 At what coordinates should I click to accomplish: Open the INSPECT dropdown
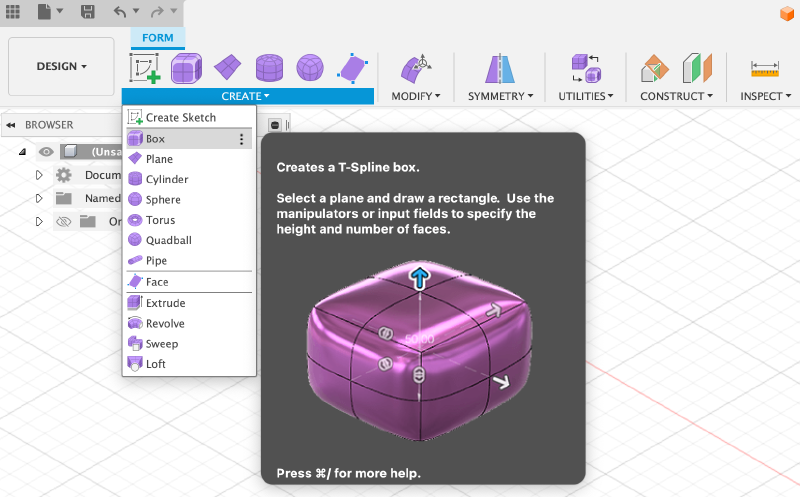click(766, 96)
